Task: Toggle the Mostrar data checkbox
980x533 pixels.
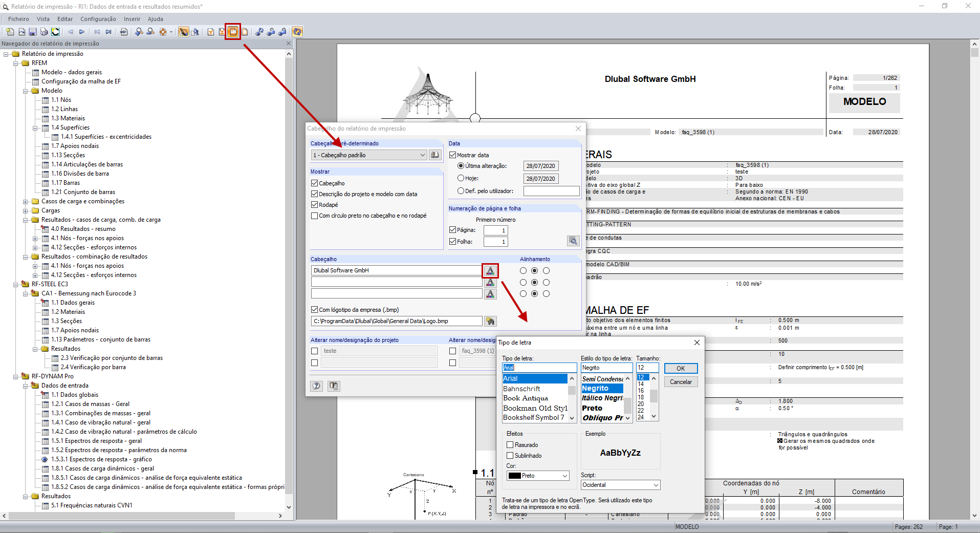Action: (452, 155)
